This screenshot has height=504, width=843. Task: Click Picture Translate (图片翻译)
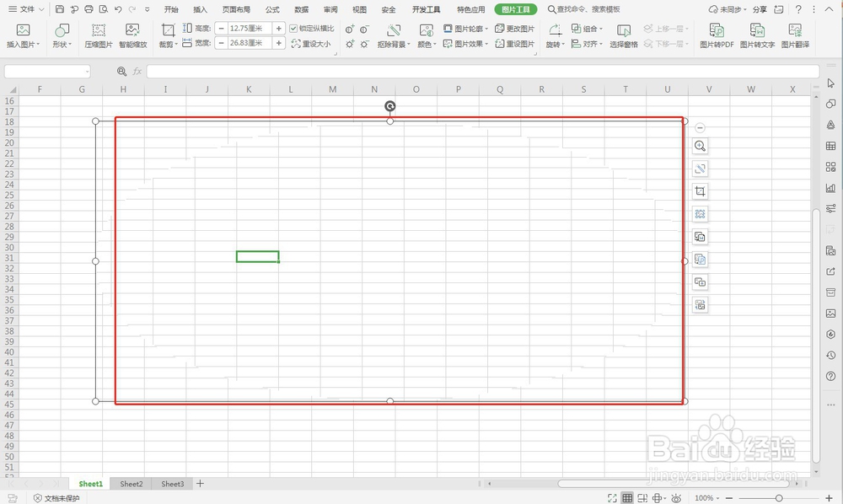pos(795,36)
